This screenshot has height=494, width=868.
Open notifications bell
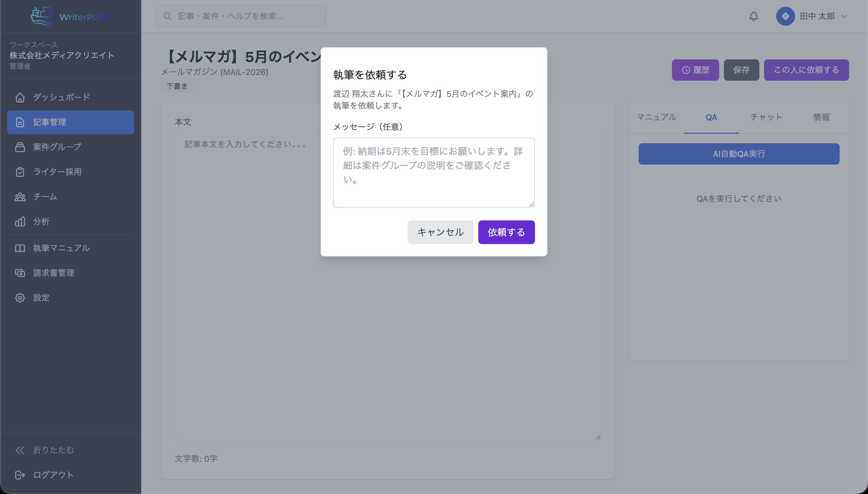click(753, 16)
